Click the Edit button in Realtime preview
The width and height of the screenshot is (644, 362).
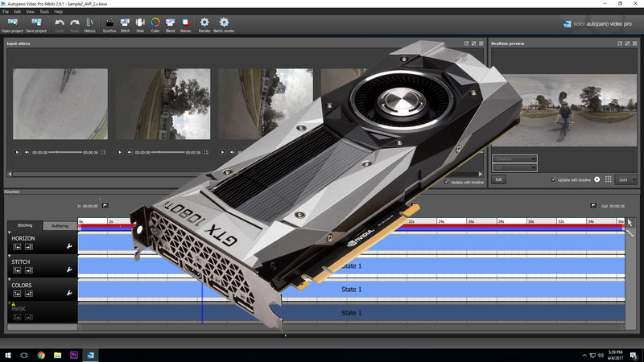tap(500, 179)
